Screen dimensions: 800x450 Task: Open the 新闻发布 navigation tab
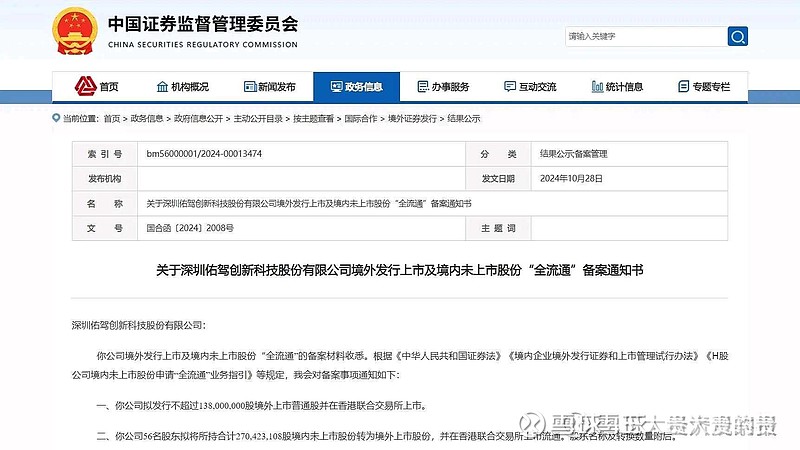[269, 87]
